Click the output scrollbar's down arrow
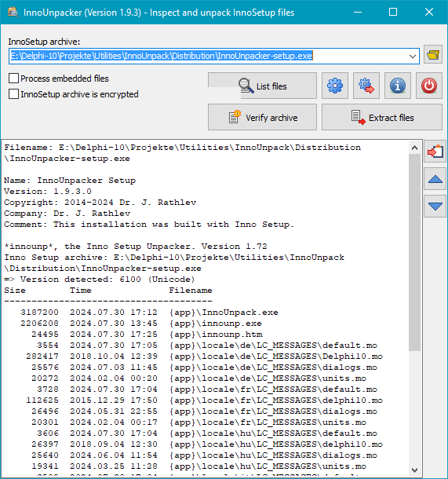Image resolution: width=448 pixels, height=479 pixels. point(414,470)
